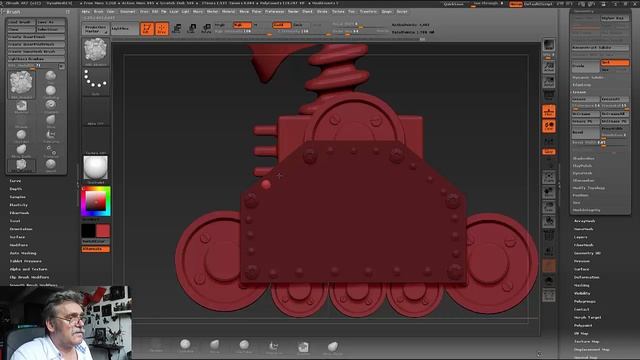640x360 pixels.
Task: Click the Move view navigation button
Action: point(549,192)
